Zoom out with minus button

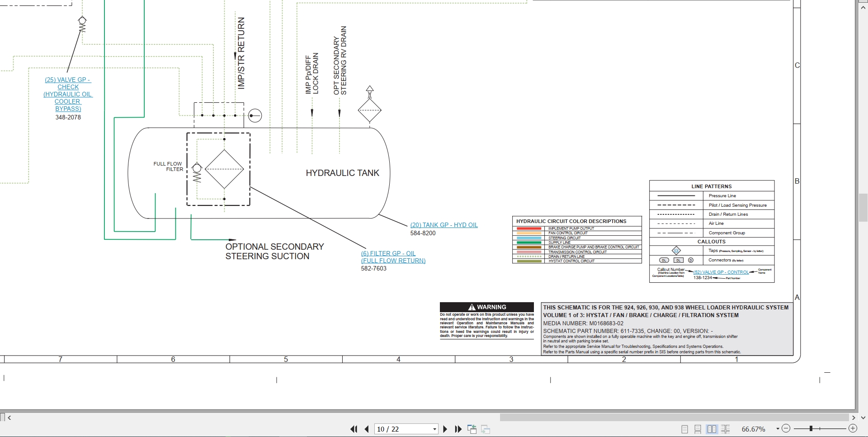786,428
